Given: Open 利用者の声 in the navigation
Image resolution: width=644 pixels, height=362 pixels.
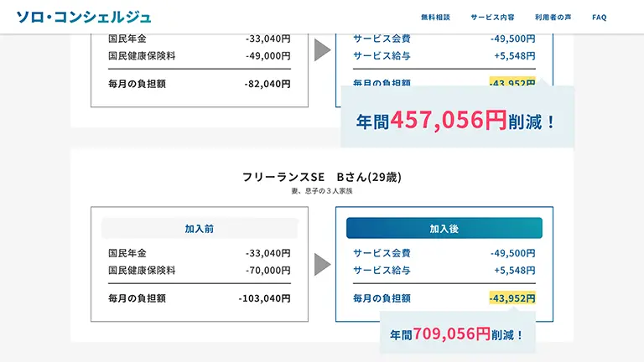Looking at the screenshot, I should [x=553, y=18].
